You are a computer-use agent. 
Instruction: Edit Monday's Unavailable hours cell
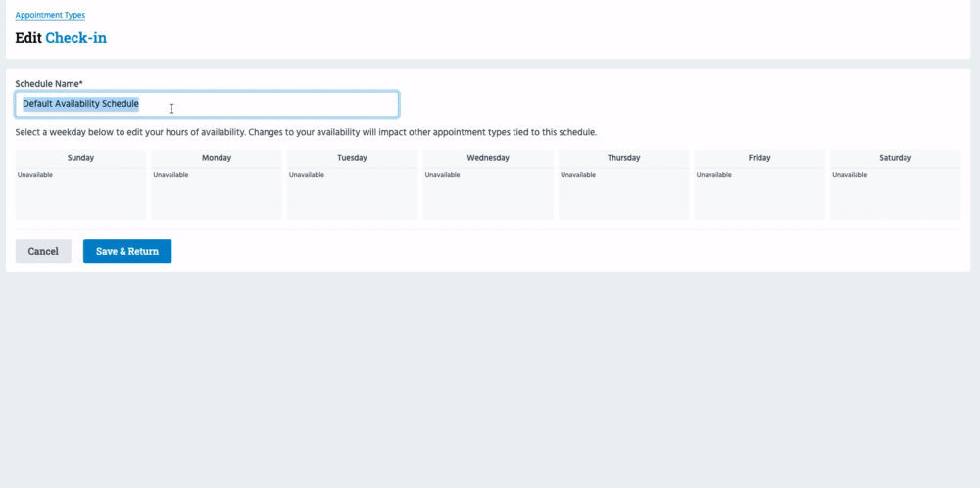tap(217, 193)
